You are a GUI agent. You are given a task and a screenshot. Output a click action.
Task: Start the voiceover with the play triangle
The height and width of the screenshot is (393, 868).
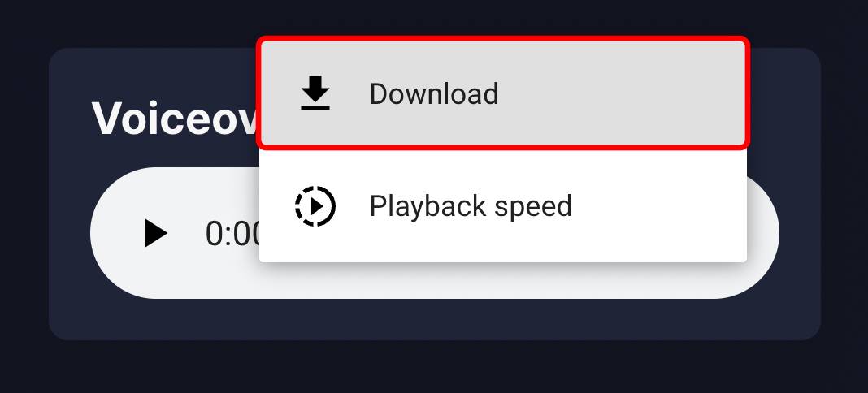pos(155,233)
